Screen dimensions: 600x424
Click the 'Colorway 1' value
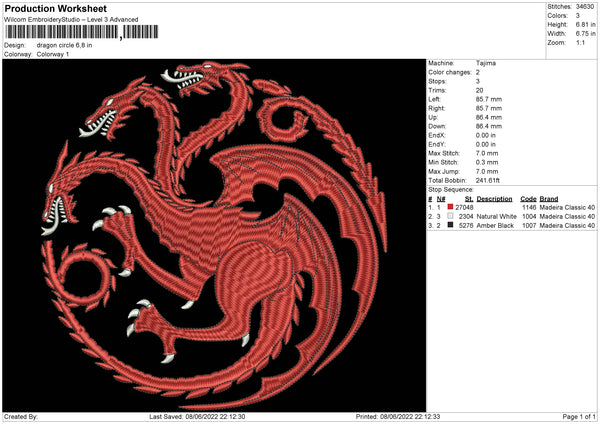pyautogui.click(x=53, y=54)
